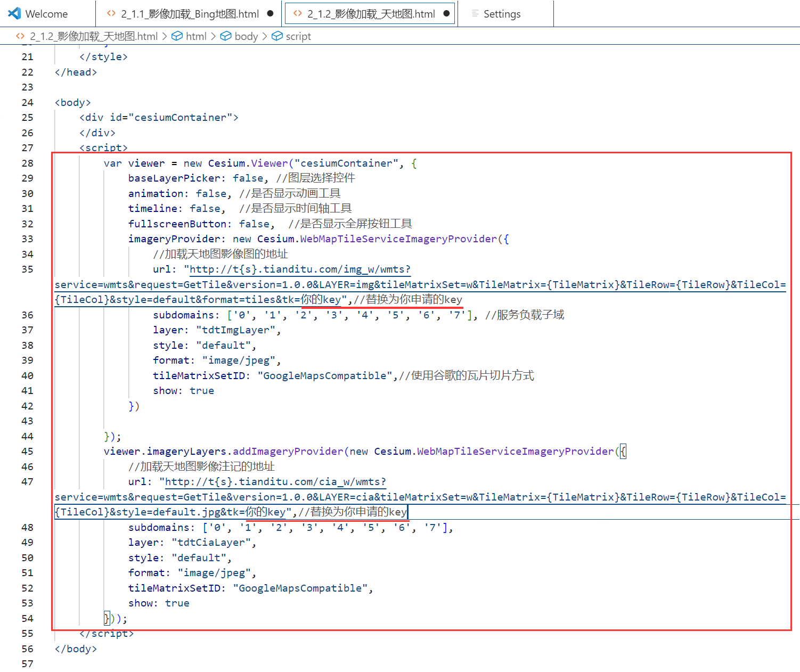Click "baseLayerPicker" on line 29

[174, 178]
